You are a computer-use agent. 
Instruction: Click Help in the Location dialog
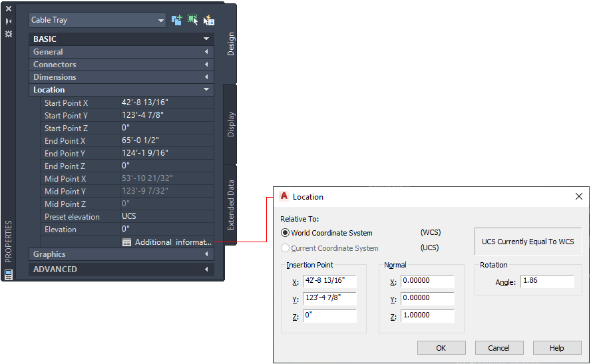pos(556,348)
